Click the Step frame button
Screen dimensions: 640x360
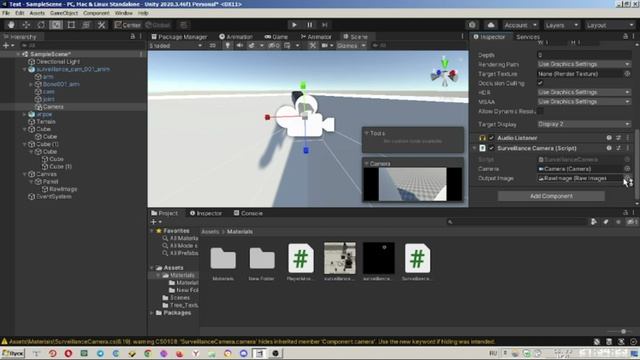tap(325, 25)
